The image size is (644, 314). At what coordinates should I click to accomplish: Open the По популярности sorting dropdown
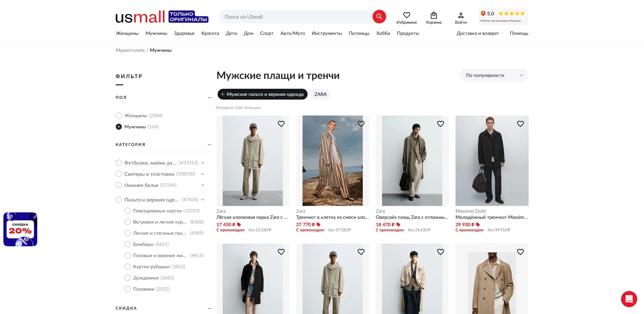[493, 75]
